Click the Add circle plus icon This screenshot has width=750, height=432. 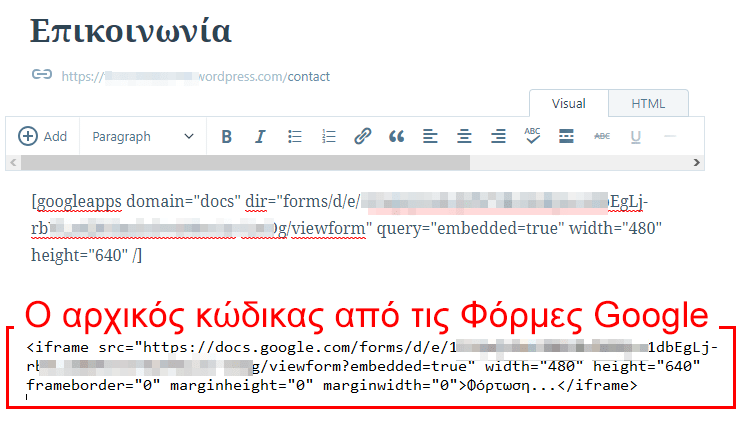tap(28, 136)
